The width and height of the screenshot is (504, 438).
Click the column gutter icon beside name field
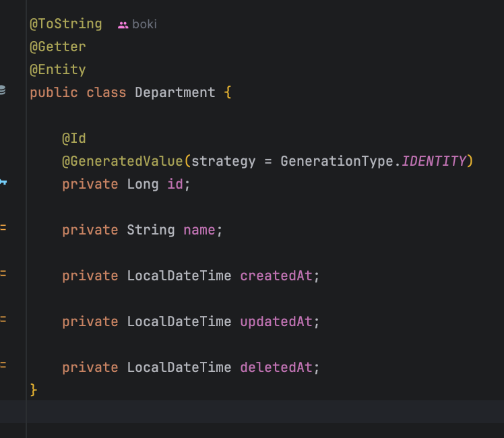click(x=3, y=228)
